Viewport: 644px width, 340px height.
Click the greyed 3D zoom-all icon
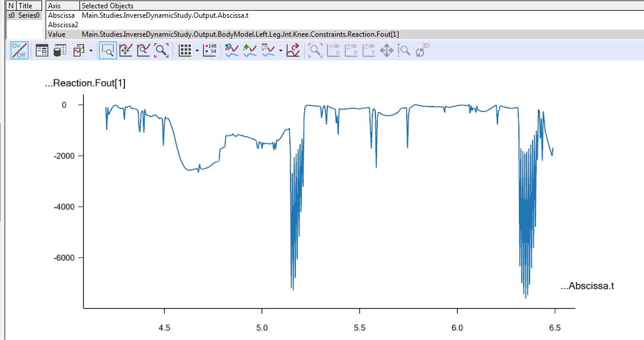coord(315,50)
